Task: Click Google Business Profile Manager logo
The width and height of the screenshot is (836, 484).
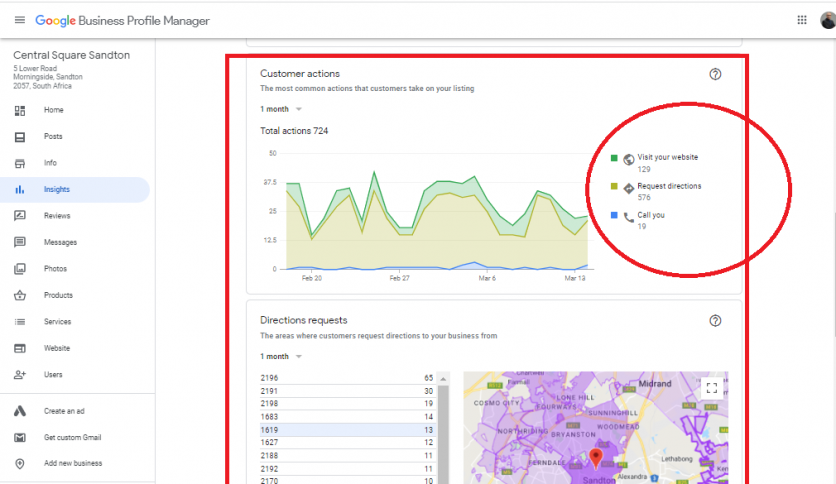Action: 122,21
